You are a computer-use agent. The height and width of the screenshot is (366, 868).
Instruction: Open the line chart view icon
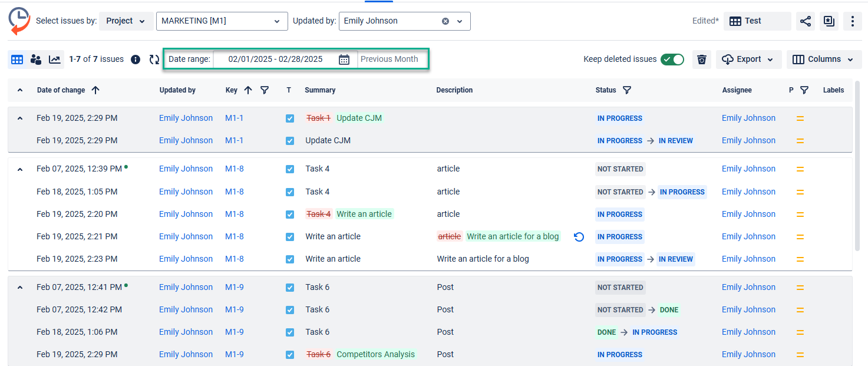(54, 60)
